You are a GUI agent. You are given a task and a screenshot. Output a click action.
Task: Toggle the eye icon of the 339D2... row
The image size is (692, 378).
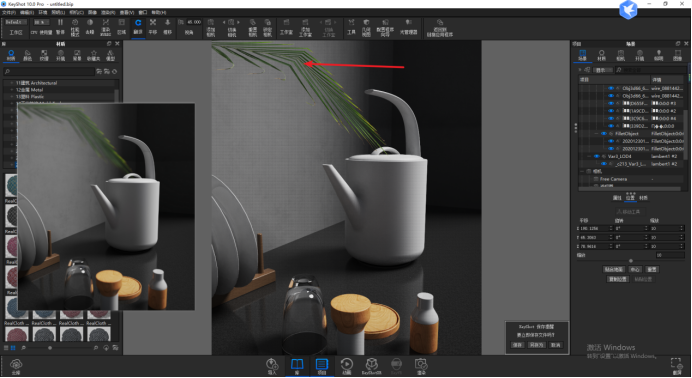(611, 126)
